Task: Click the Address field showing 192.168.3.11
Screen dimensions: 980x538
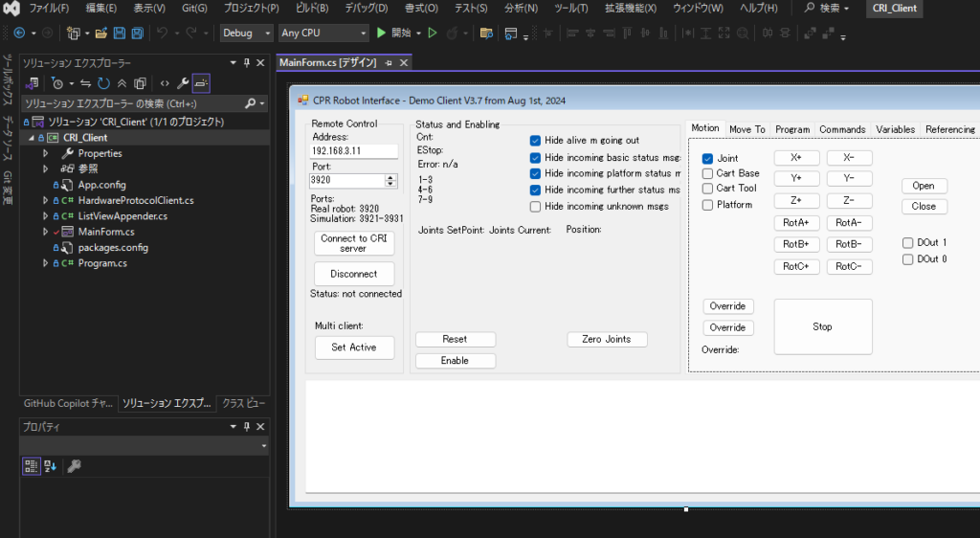Action: (x=353, y=151)
